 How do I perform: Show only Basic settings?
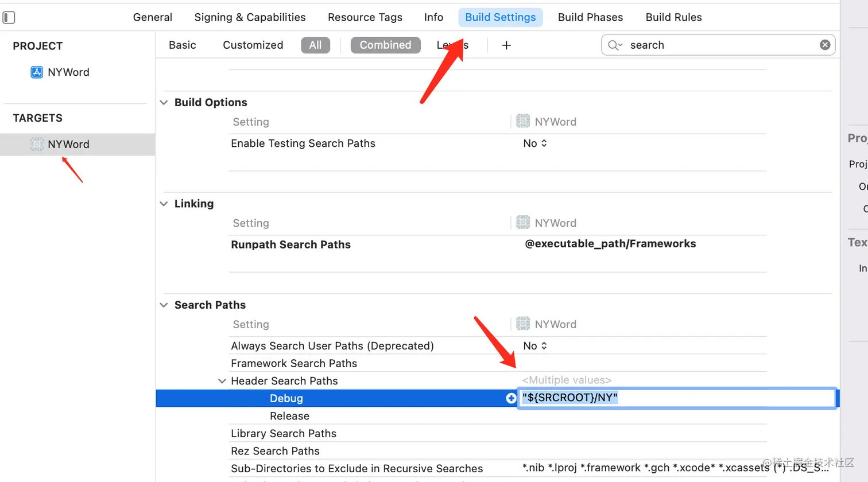coord(183,45)
